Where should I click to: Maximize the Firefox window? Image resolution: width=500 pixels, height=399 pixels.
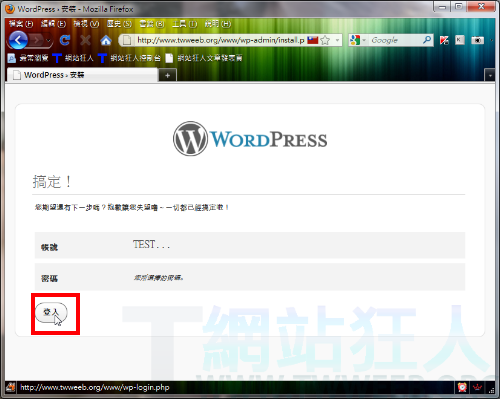click(x=459, y=7)
